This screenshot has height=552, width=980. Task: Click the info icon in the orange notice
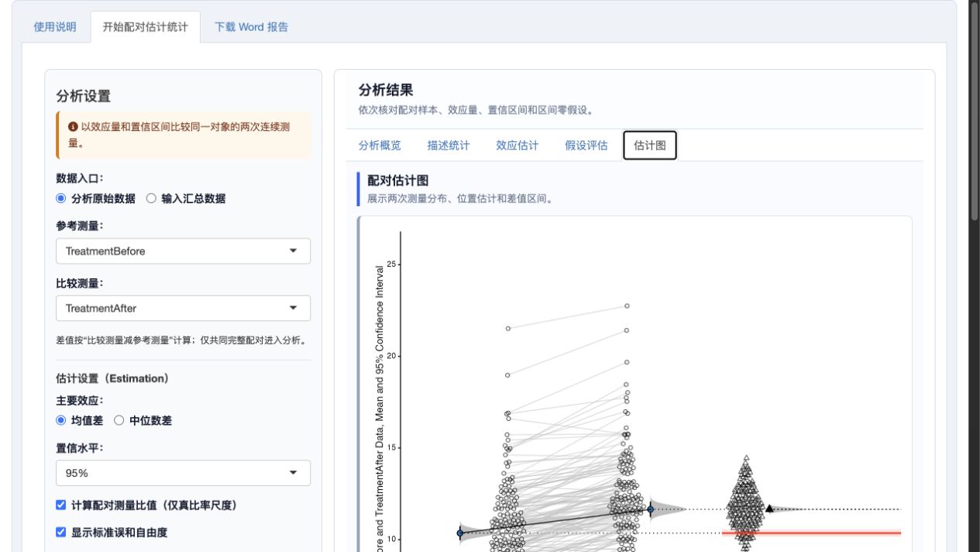73,126
